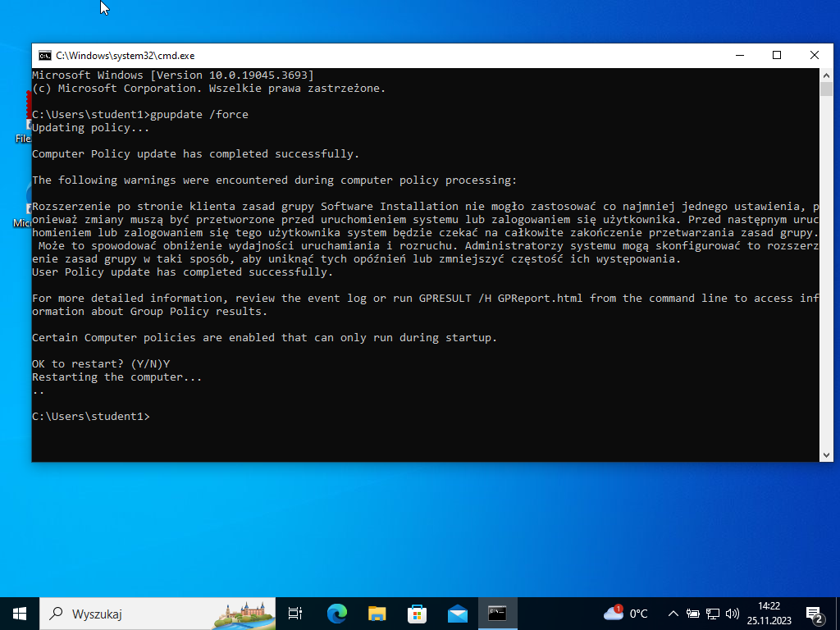This screenshot has width=840, height=630.
Task: Open the weather widget showing 0°C
Action: 626,614
